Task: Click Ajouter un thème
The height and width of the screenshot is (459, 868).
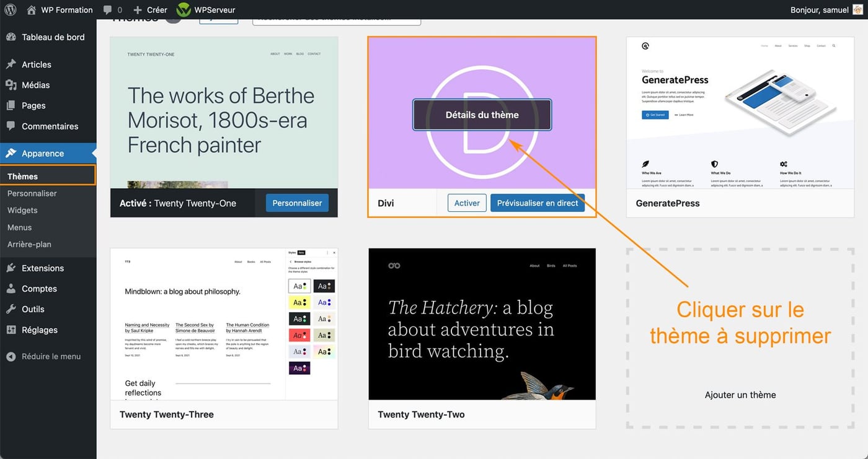Action: coord(740,395)
